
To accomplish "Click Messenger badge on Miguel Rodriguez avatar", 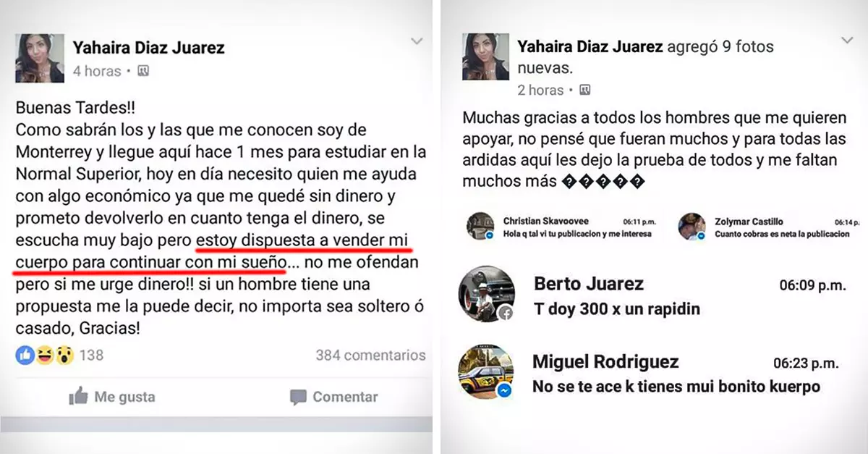I will click(506, 390).
